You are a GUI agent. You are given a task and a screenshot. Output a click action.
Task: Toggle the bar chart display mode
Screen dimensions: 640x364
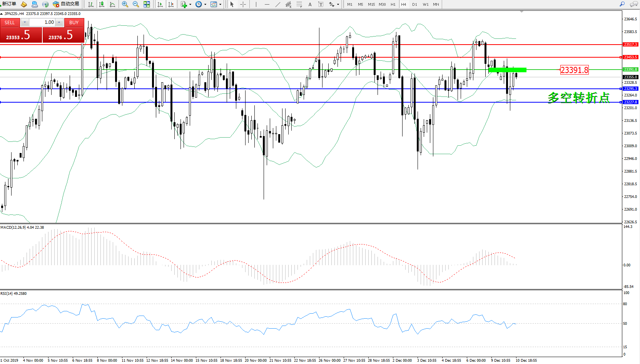pyautogui.click(x=91, y=4)
